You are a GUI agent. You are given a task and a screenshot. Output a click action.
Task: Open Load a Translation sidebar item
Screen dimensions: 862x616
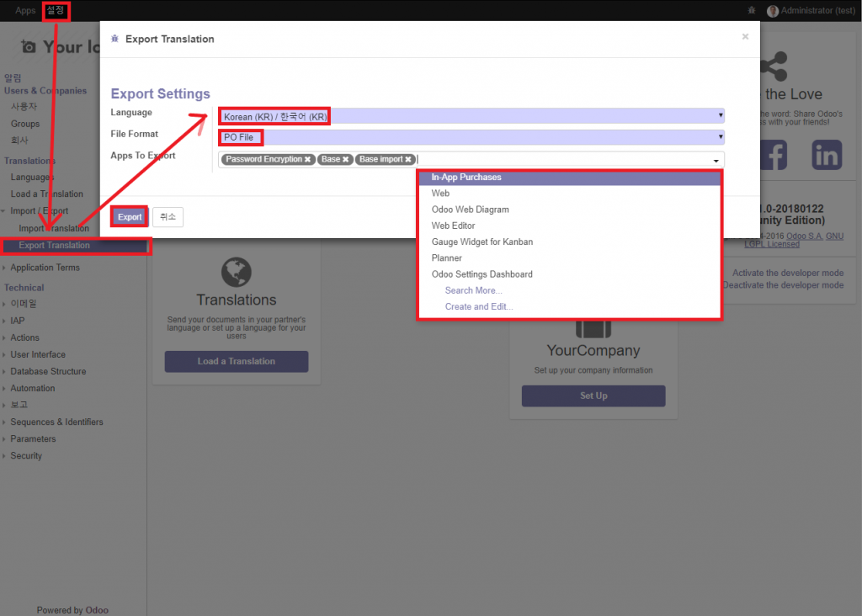[x=47, y=194]
